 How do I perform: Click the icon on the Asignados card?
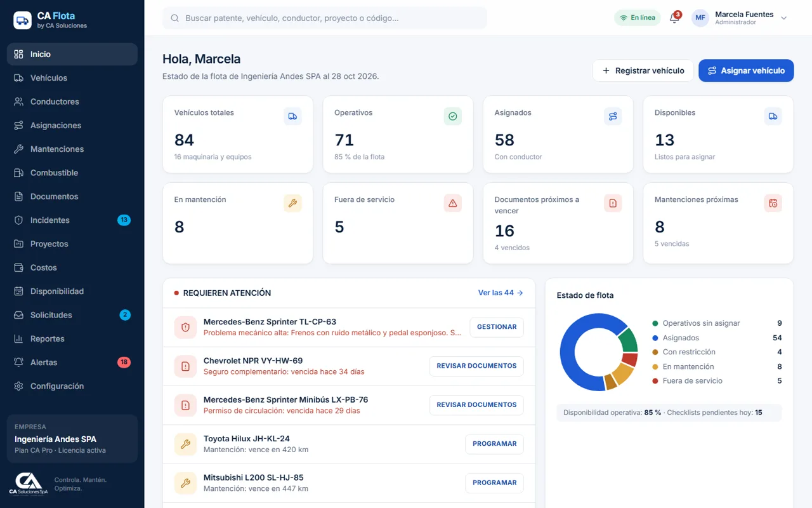pyautogui.click(x=613, y=116)
